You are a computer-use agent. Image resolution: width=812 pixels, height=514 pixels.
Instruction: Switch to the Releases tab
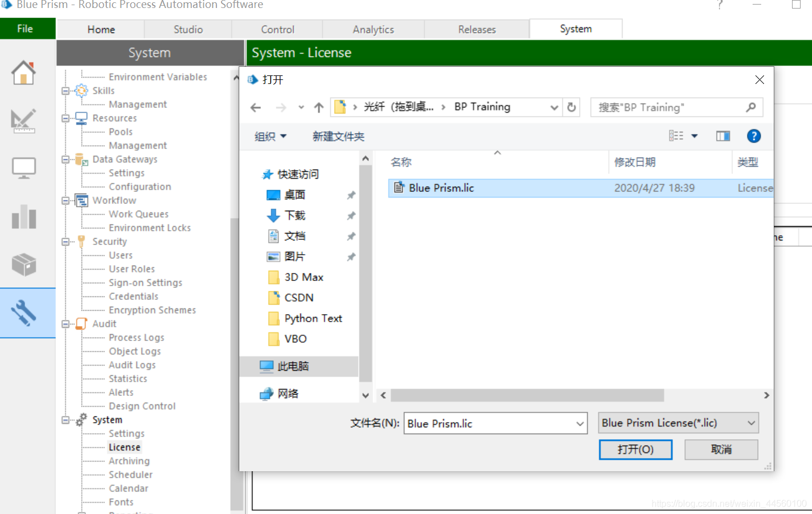[477, 30]
